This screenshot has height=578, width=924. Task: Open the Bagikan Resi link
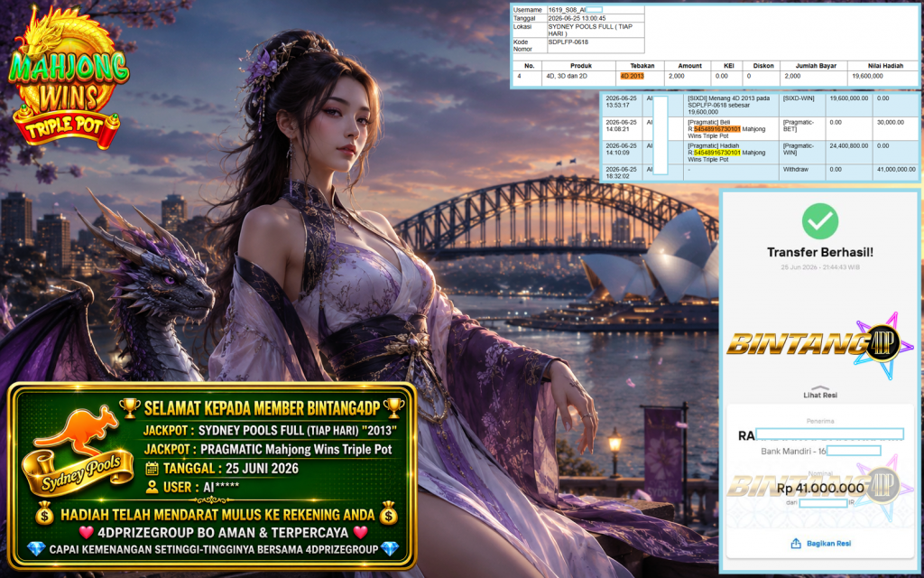point(828,543)
